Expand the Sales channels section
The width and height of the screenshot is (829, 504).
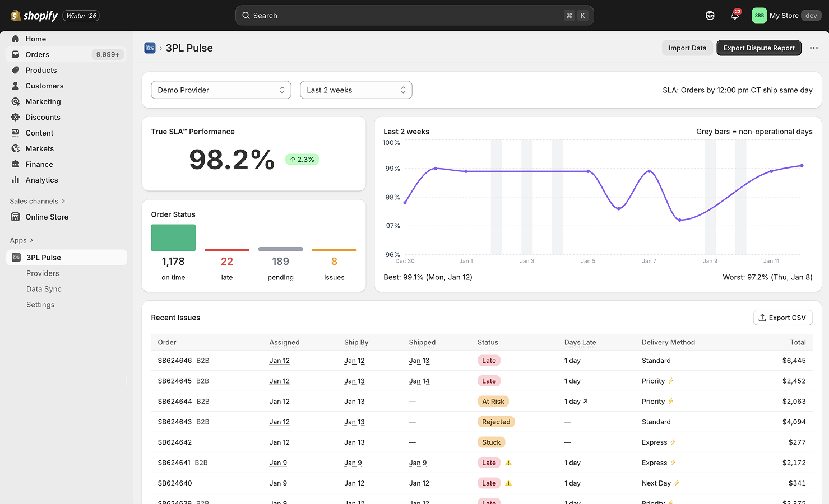point(37,201)
